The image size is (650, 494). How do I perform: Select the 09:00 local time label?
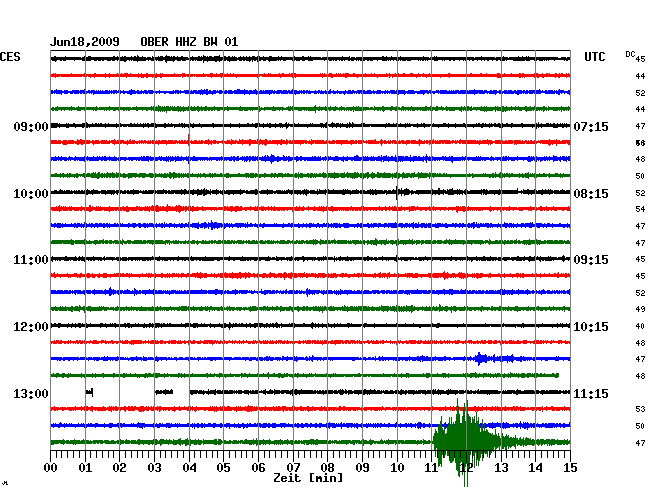[x=31, y=126]
